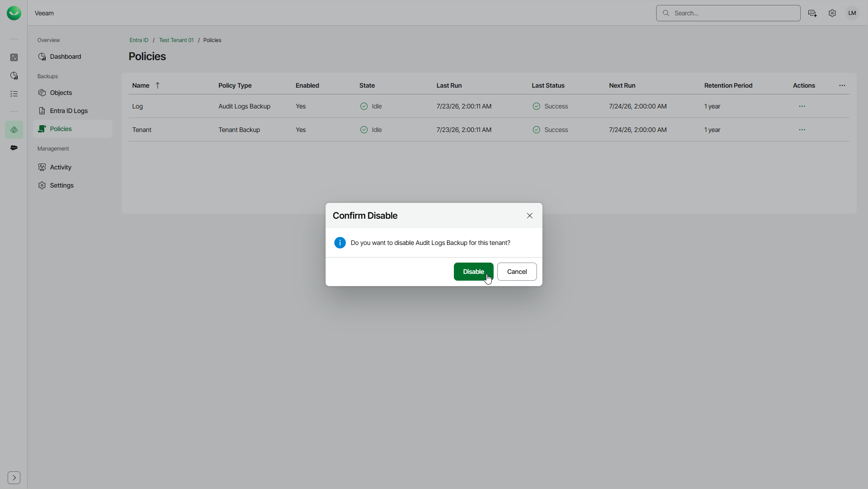Sort by Retention Period column header
868x489 pixels.
728,85
